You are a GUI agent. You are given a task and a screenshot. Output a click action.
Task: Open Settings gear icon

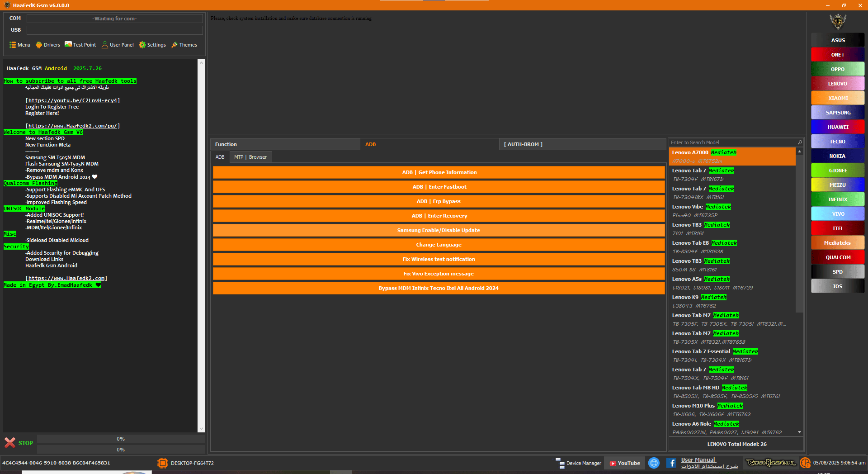click(x=142, y=45)
